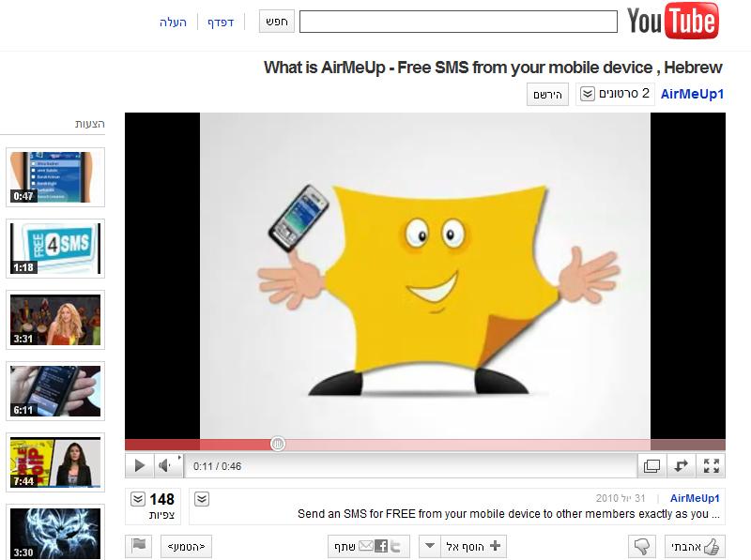Viewport: 751px width, 560px height.
Task: Expand the video description arrow
Action: tap(202, 499)
